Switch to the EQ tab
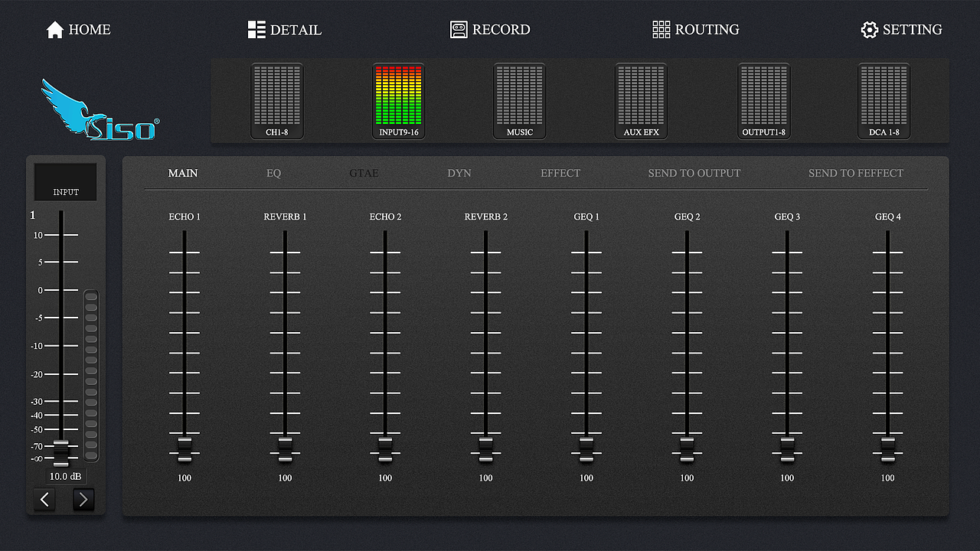The height and width of the screenshot is (551, 980). coord(273,173)
